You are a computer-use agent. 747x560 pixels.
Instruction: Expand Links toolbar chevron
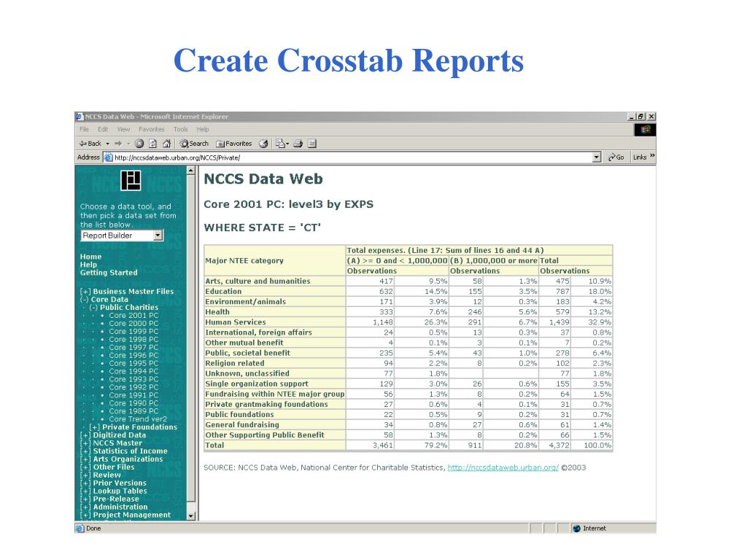tap(652, 156)
